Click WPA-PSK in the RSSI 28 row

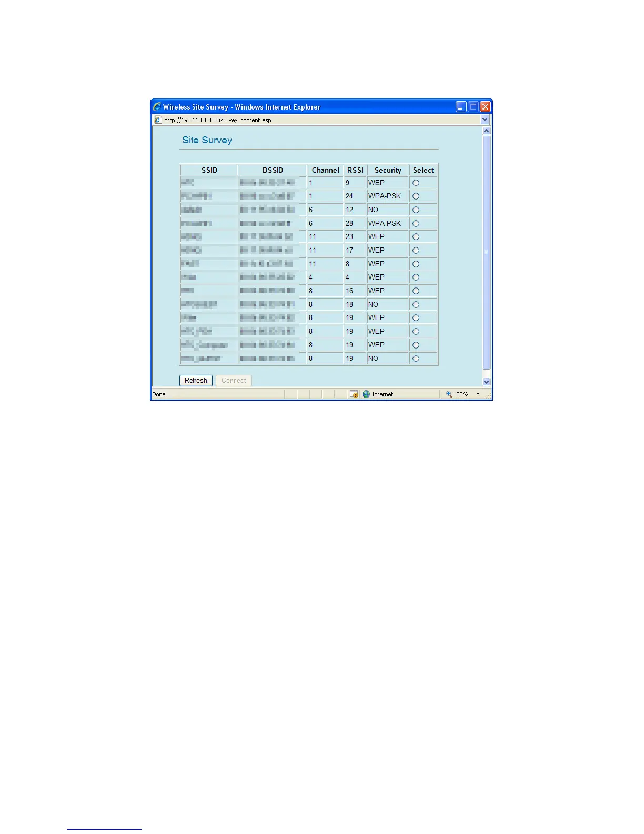pyautogui.click(x=385, y=223)
